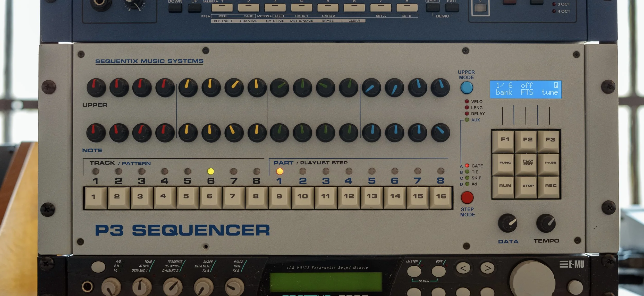Touch the first yellow UPPER row knob
644x296 pixels.
(x=188, y=88)
